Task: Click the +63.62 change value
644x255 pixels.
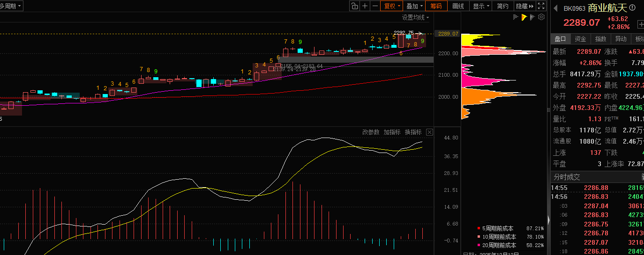Action: (618, 19)
